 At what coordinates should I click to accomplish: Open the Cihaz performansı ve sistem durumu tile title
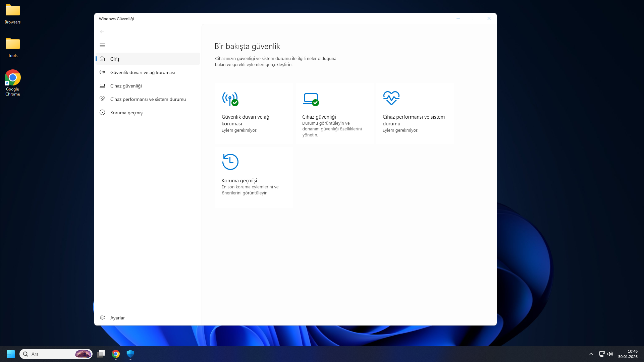414,120
